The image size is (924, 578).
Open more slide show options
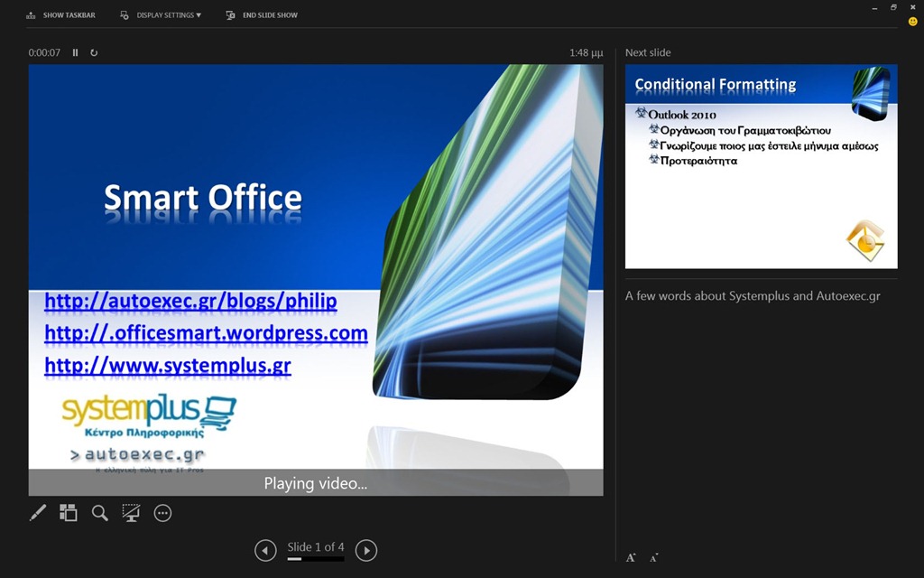point(162,513)
